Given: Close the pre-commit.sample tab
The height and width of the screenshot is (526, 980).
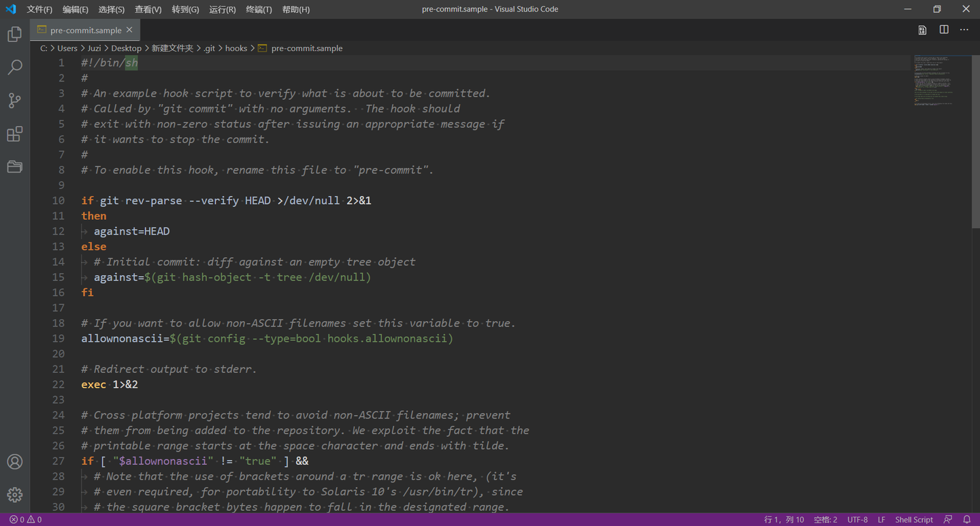Looking at the screenshot, I should pos(129,30).
